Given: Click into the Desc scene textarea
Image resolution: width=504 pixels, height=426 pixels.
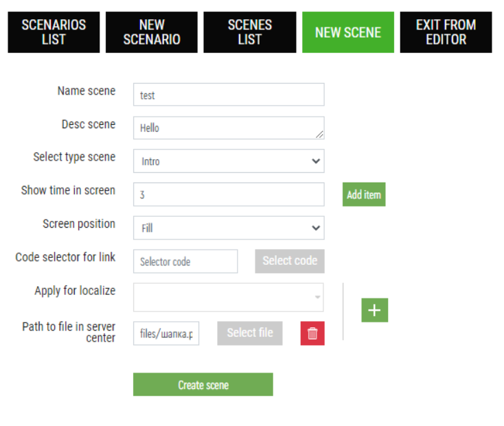Looking at the screenshot, I should [x=229, y=128].
